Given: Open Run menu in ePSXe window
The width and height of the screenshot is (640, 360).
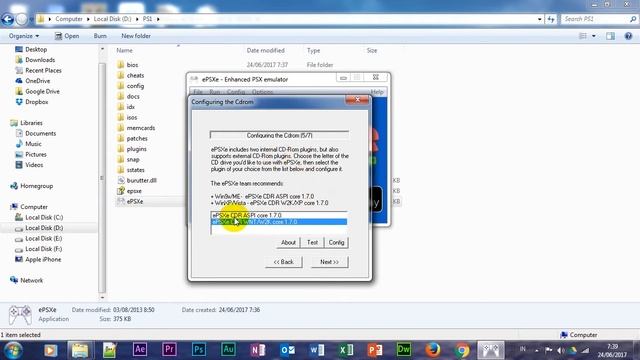Looking at the screenshot, I should click(215, 92).
